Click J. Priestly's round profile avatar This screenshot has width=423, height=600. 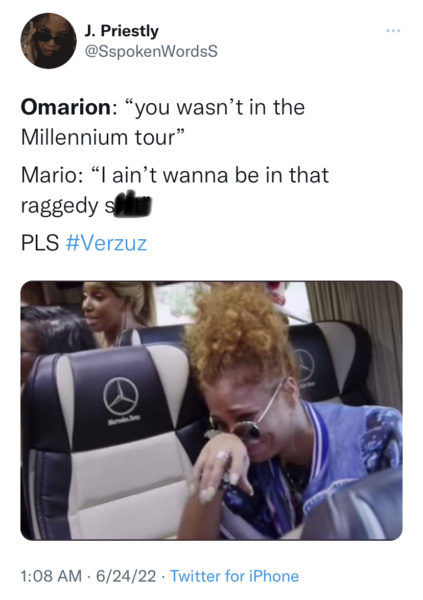coord(48,41)
